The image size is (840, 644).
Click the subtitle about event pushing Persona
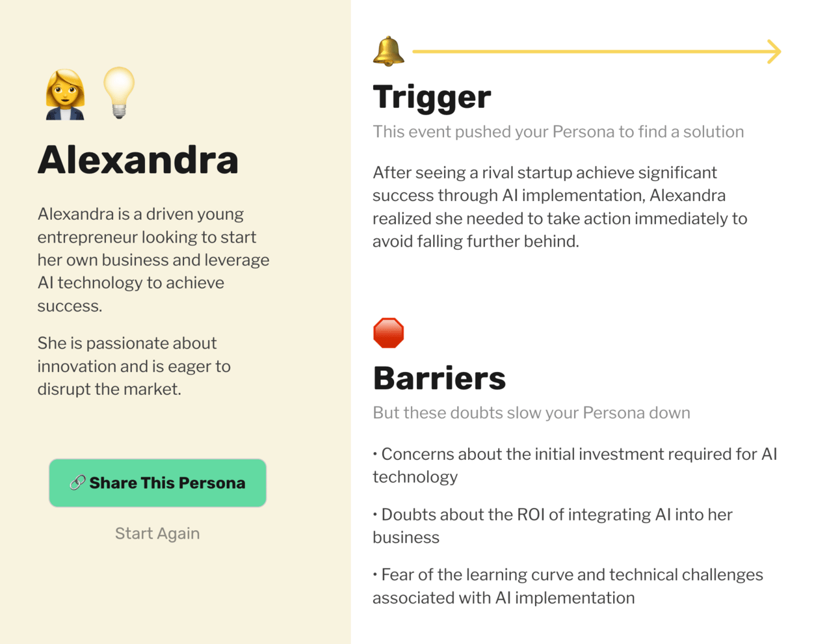pyautogui.click(x=558, y=132)
